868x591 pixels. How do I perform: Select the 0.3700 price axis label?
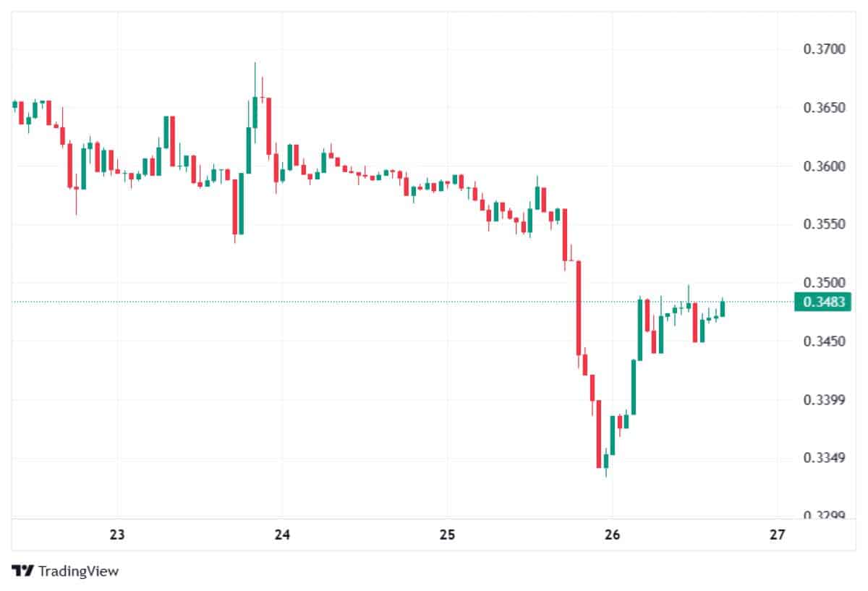(824, 50)
